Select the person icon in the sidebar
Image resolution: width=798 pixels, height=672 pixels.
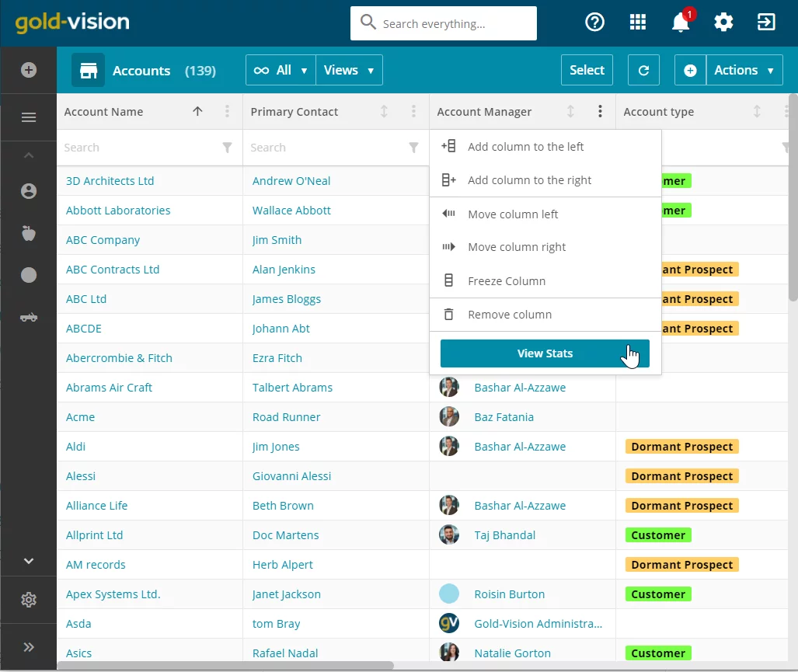pyautogui.click(x=29, y=191)
